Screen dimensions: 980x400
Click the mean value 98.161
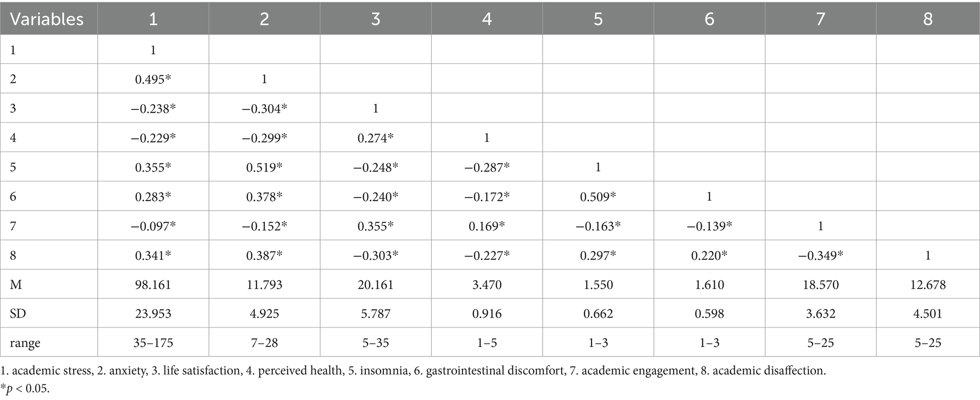coord(153,284)
